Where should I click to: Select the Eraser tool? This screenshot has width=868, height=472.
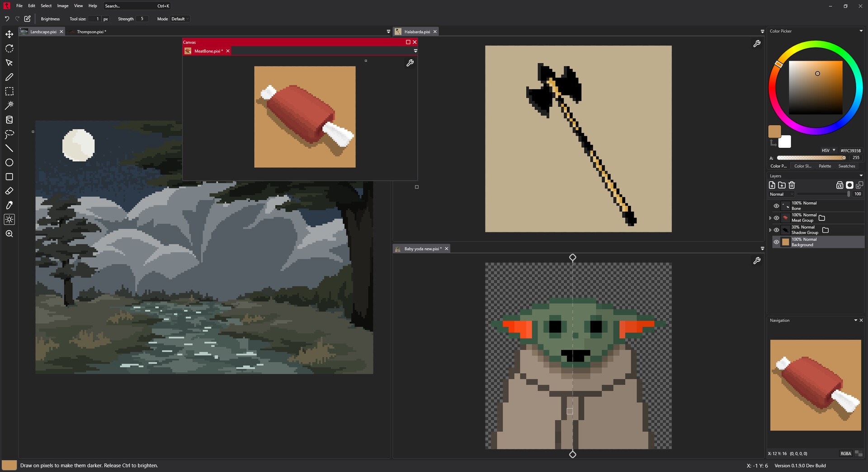point(9,191)
